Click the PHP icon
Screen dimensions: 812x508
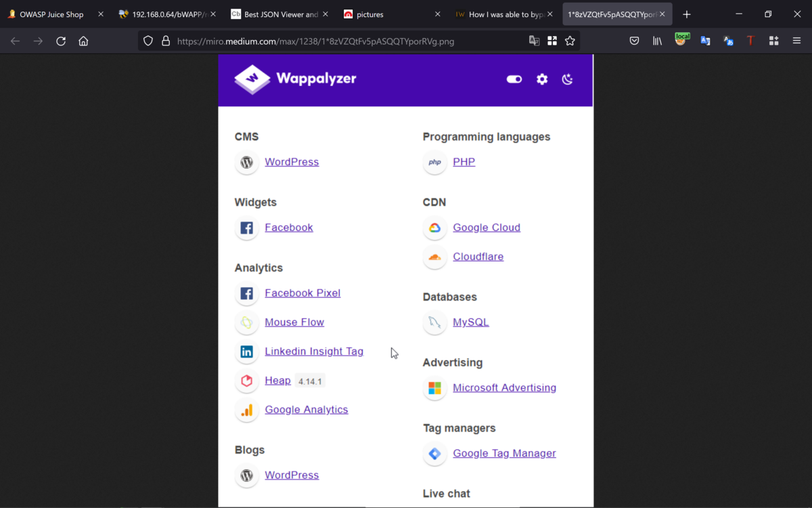point(435,163)
